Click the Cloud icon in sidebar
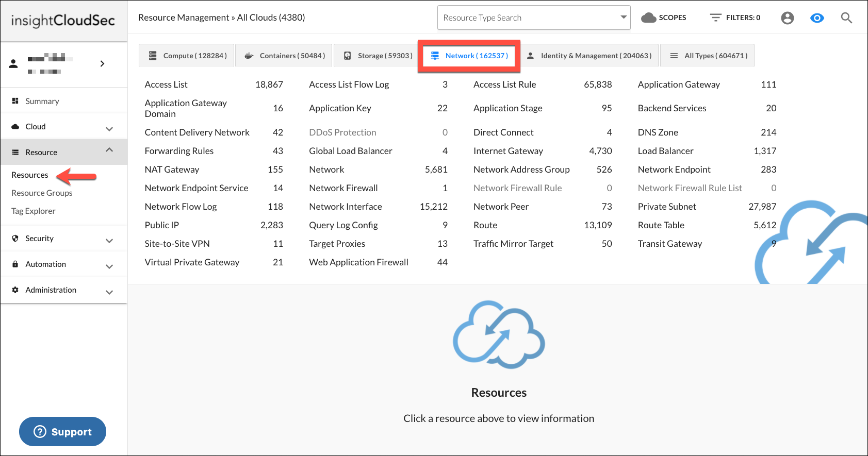This screenshot has height=456, width=868. tap(15, 126)
